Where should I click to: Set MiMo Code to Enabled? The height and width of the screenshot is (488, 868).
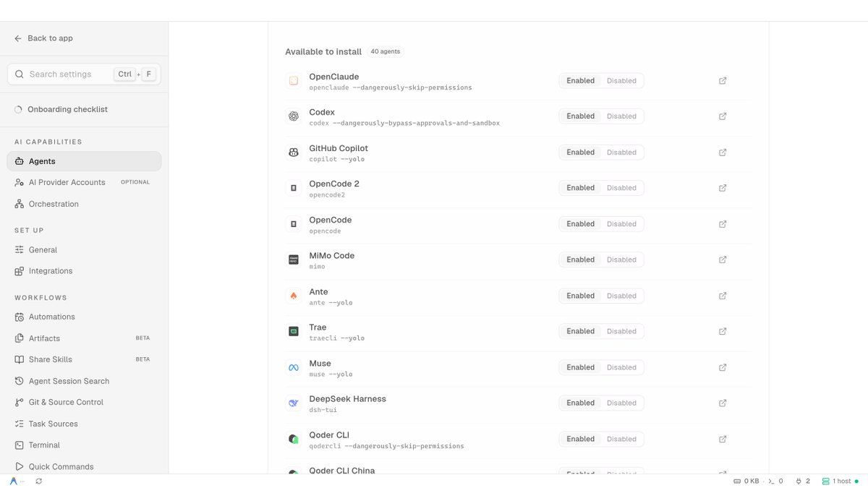tap(580, 260)
